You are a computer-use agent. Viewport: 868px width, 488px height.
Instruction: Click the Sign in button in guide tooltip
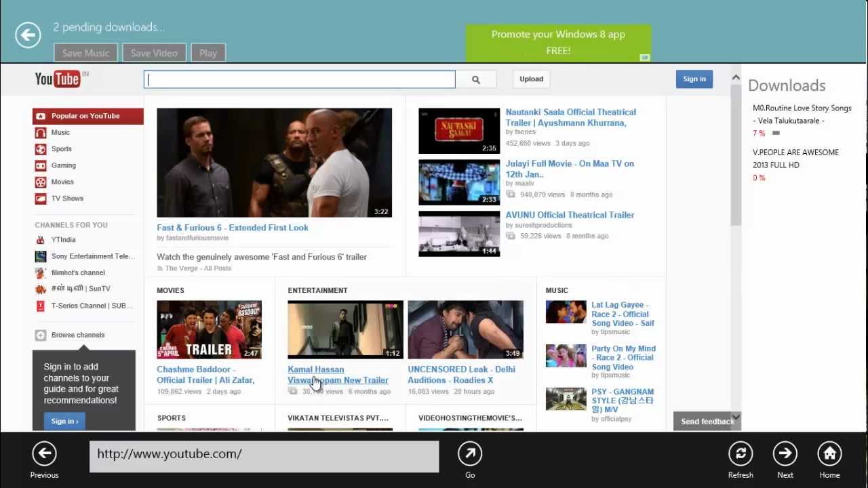click(65, 421)
